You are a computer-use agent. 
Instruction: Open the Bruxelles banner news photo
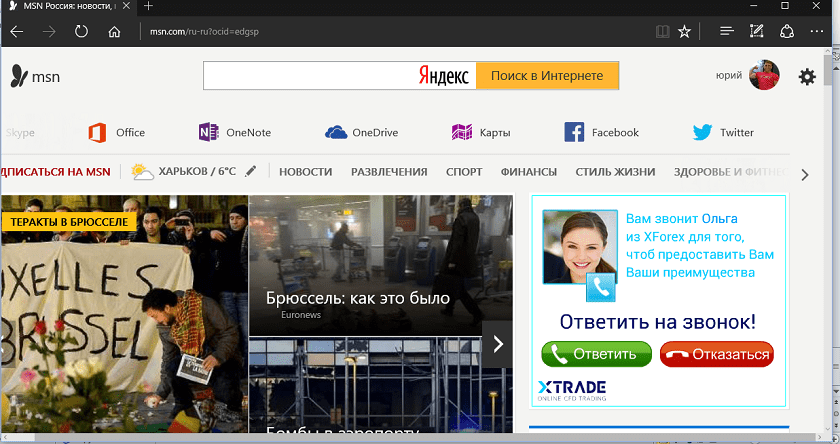[124, 314]
